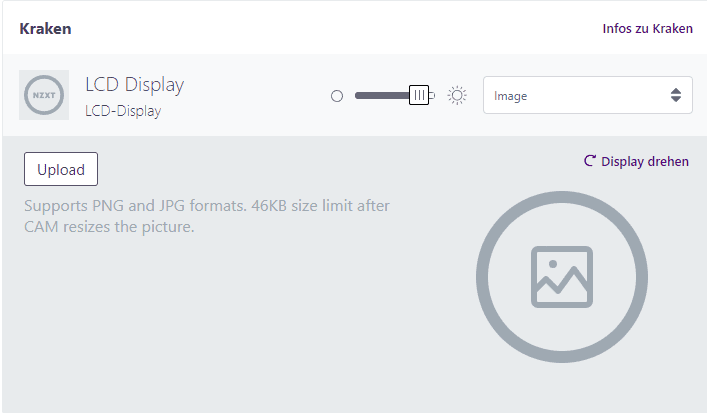Click the LCD-Display subtitle text
Image resolution: width=707 pixels, height=413 pixels.
coord(123,111)
